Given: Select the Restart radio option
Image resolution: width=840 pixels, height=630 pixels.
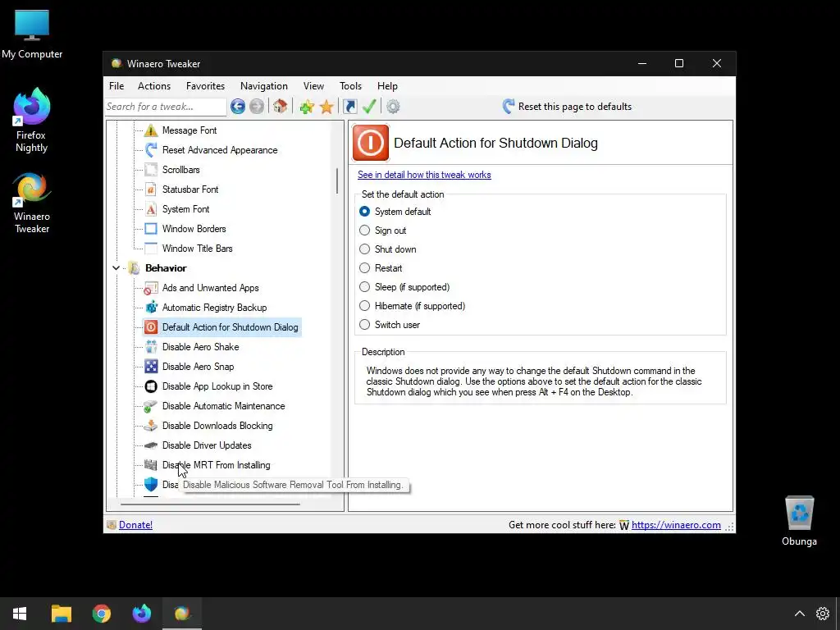Looking at the screenshot, I should [x=365, y=268].
